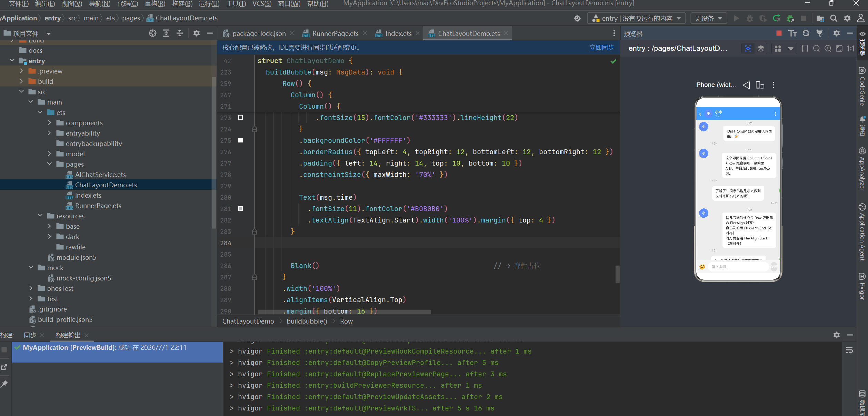Screen dimensions: 868x416
Task: Stop the previewer with the red square
Action: click(x=779, y=33)
